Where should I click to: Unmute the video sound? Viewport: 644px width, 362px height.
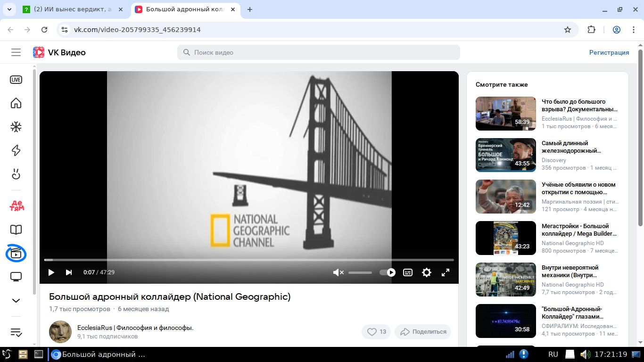338,272
